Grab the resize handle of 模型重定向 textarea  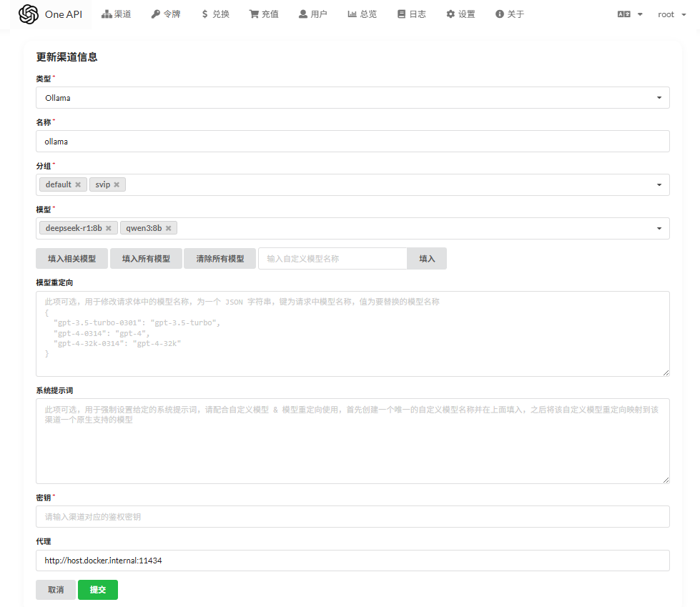[666, 372]
